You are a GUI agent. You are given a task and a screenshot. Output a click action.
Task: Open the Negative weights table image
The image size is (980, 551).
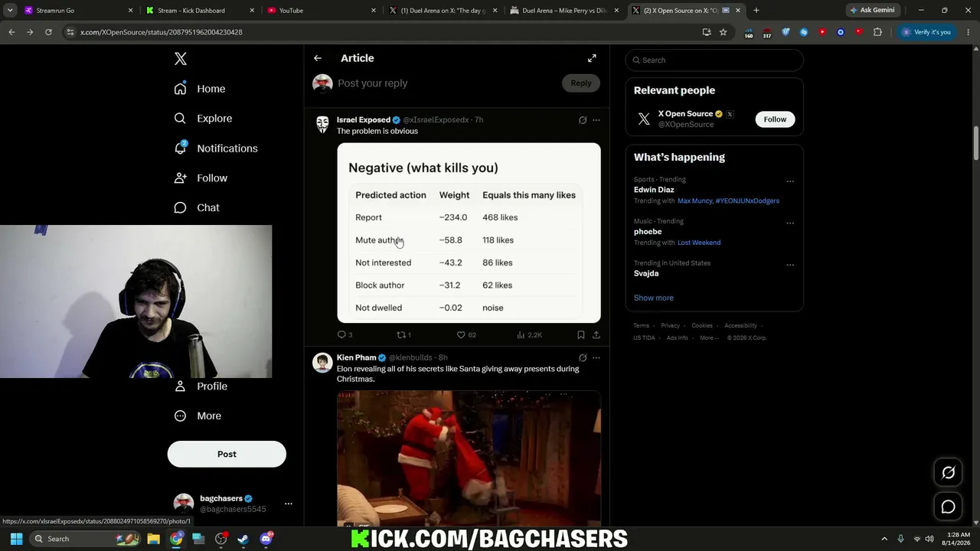pyautogui.click(x=469, y=233)
